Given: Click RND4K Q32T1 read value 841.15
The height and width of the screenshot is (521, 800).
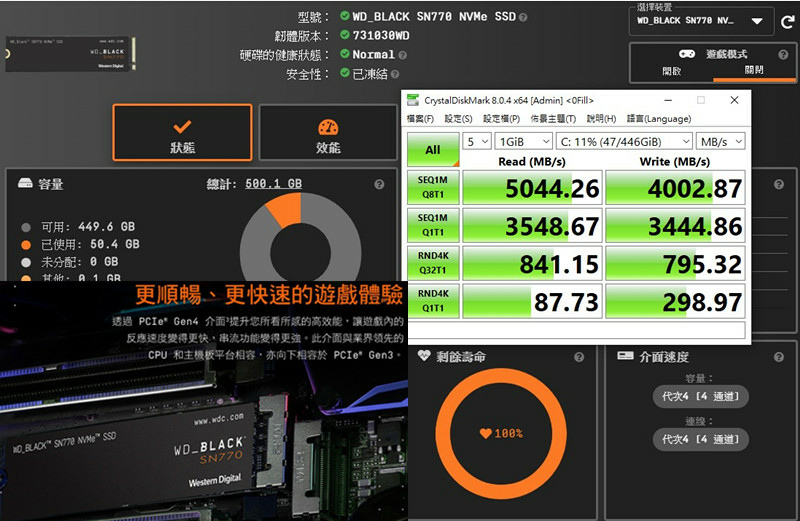Looking at the screenshot, I should click(532, 263).
